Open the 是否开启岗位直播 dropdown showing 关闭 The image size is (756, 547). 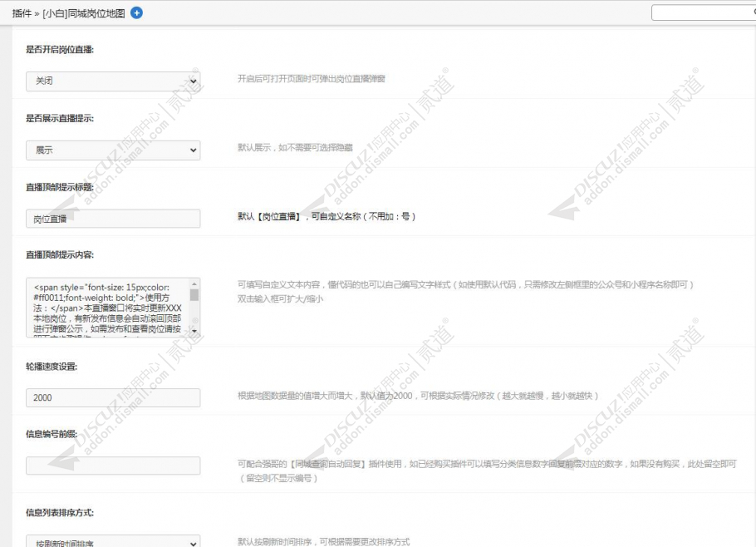click(113, 81)
